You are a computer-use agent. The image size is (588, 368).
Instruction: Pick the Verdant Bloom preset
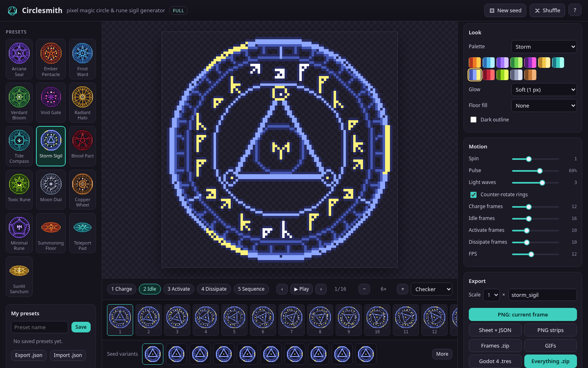19,103
